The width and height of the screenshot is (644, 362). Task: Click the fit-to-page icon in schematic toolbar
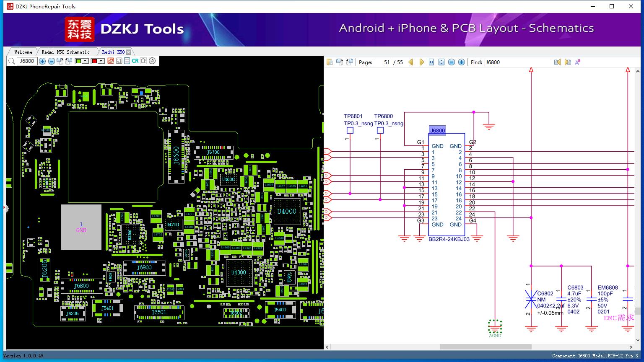(x=441, y=62)
